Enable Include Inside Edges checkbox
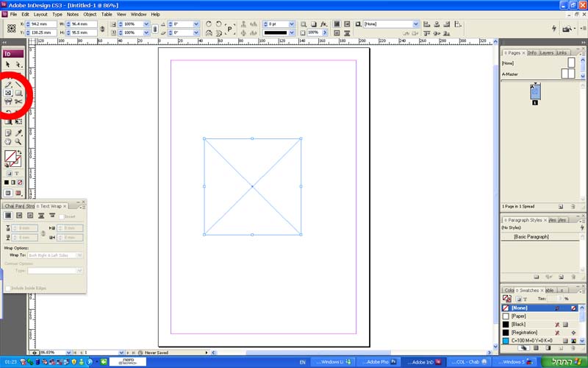This screenshot has height=368, width=588. pos(8,288)
